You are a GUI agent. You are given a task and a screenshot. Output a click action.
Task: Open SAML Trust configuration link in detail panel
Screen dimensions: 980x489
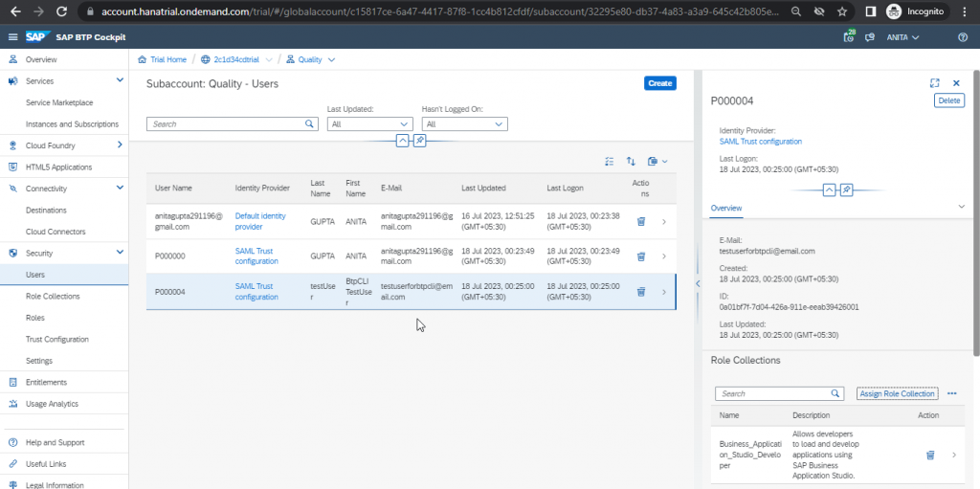pyautogui.click(x=761, y=142)
